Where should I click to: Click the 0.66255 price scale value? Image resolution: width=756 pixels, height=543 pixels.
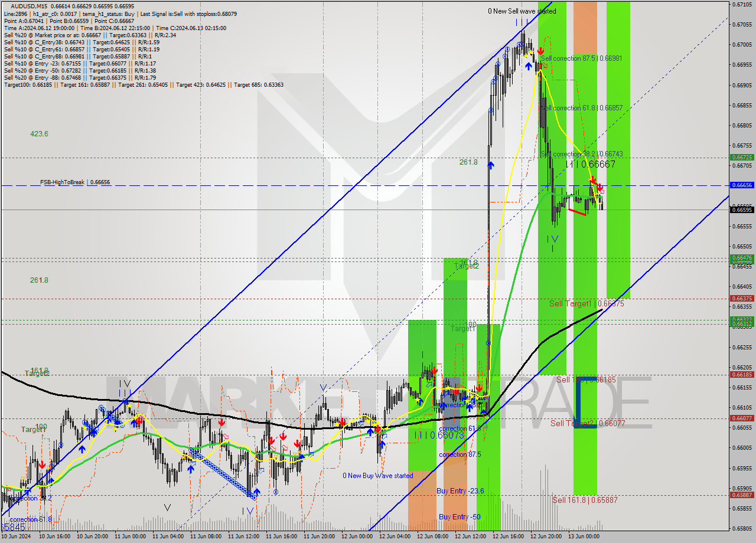(x=742, y=347)
